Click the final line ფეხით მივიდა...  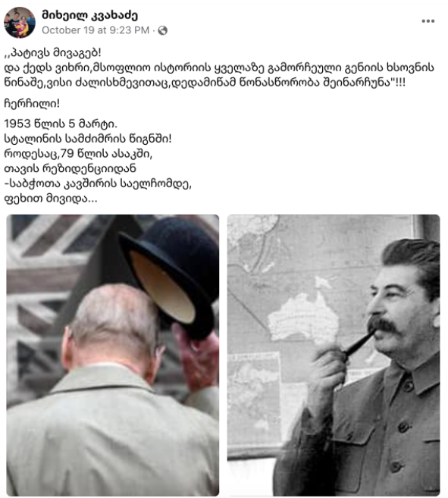(51, 199)
